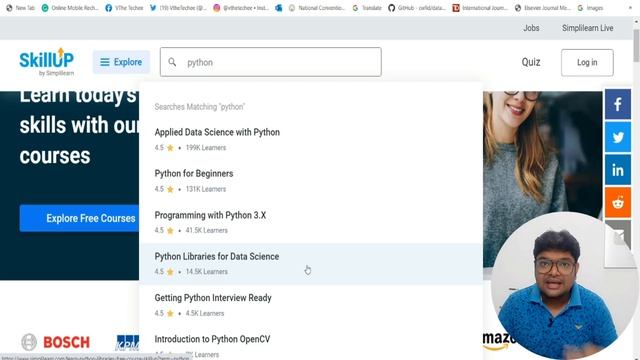Share on Reddit icon

click(x=618, y=202)
